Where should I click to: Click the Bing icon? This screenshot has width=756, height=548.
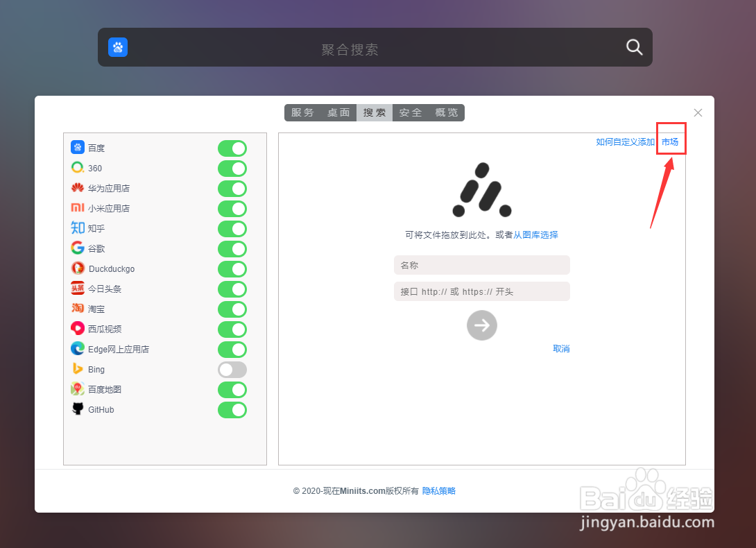78,368
